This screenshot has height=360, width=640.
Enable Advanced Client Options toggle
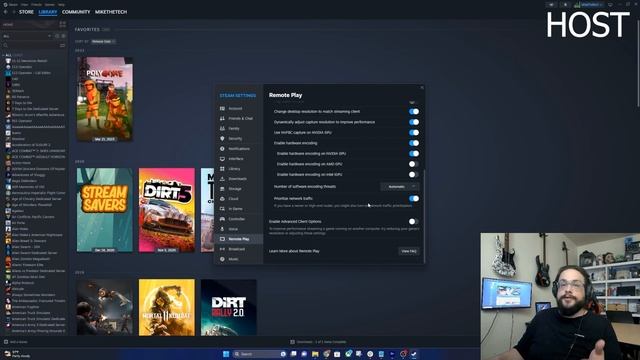pos(414,222)
